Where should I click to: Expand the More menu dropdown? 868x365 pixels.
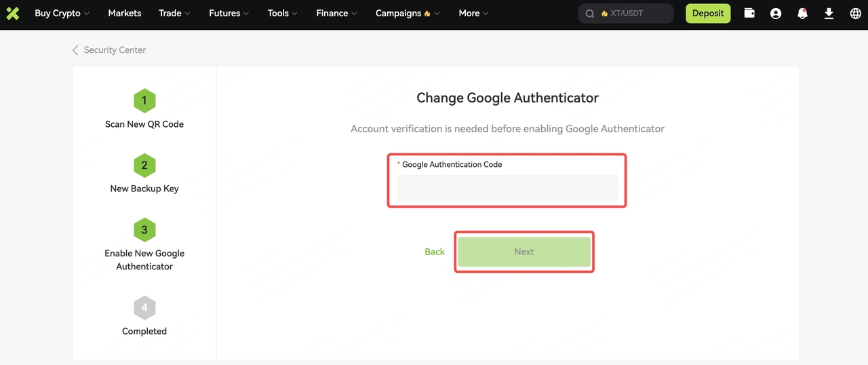point(473,13)
